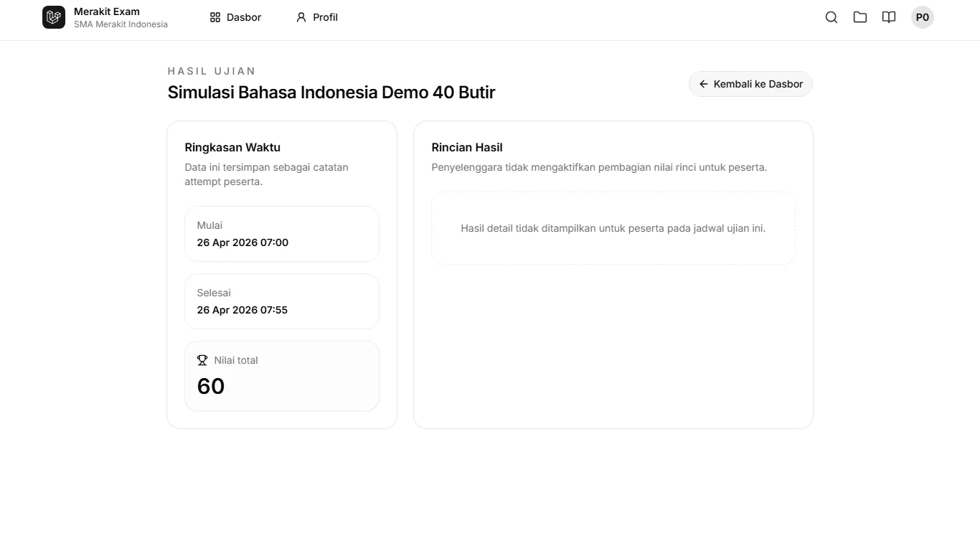980x551 pixels.
Task: Click the Rincian Hasil heading
Action: click(x=467, y=147)
